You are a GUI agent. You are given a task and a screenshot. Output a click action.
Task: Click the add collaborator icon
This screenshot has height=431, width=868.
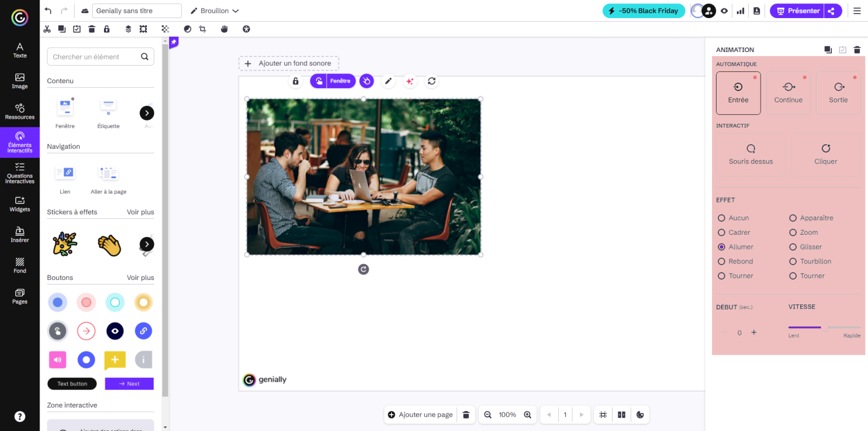[709, 11]
